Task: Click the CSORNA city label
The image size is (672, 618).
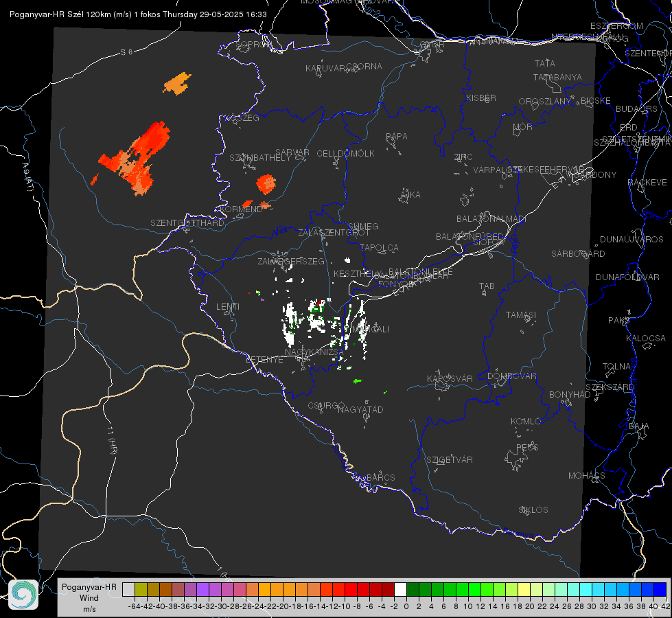Action: (364, 67)
